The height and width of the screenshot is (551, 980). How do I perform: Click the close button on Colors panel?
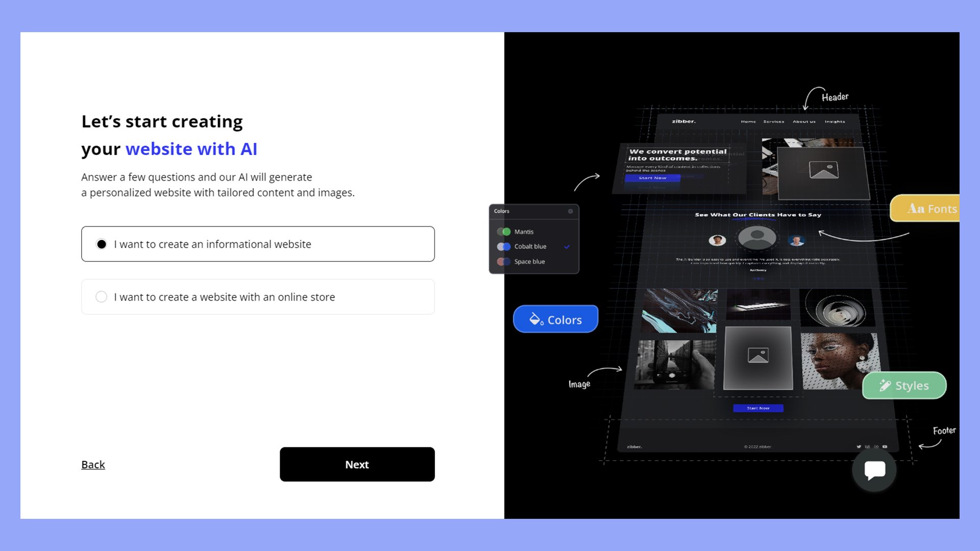(570, 211)
